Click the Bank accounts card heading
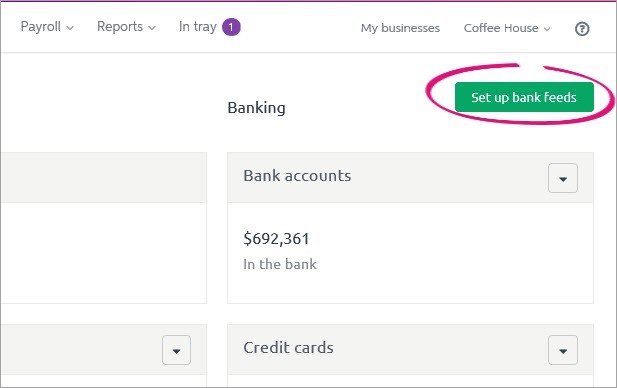This screenshot has height=388, width=617. pyautogui.click(x=297, y=176)
